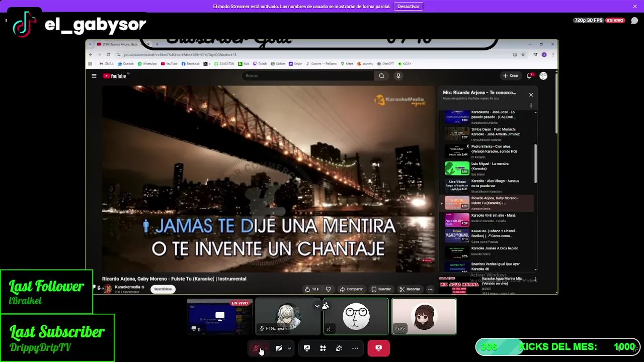Open Karaoke Agua Marina Mix video options
Screen dimensions: 644x362
tap(535, 280)
